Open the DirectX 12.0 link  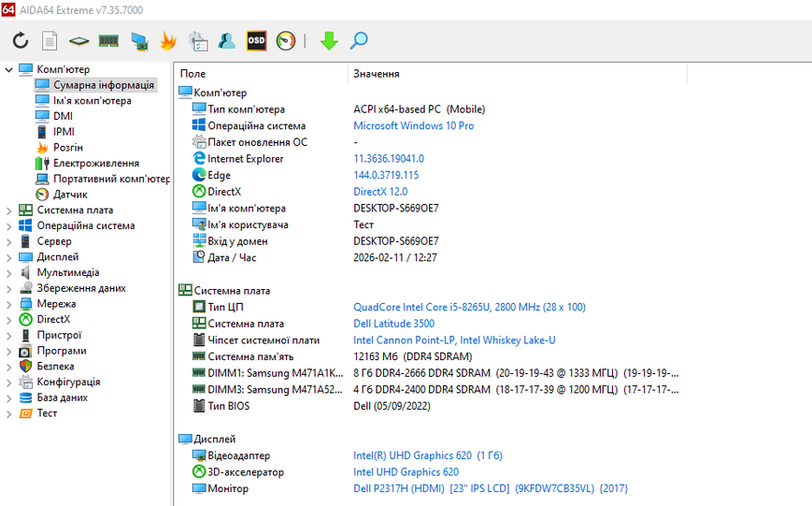click(380, 192)
